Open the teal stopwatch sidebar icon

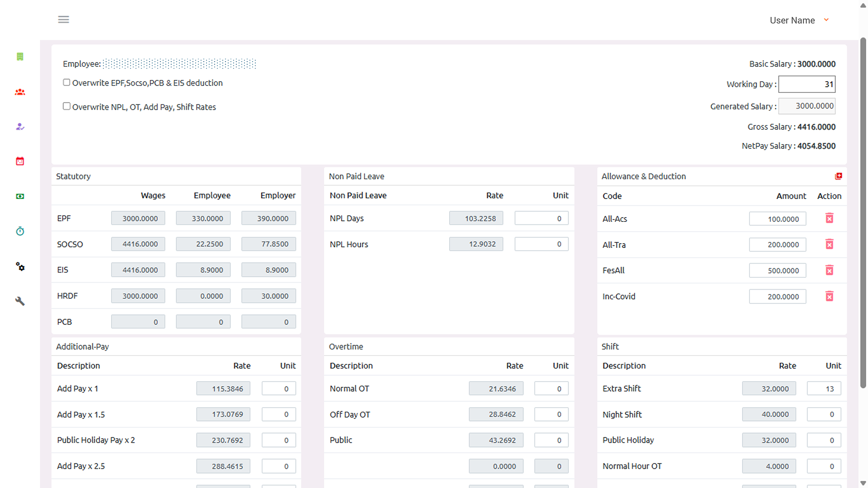click(20, 231)
